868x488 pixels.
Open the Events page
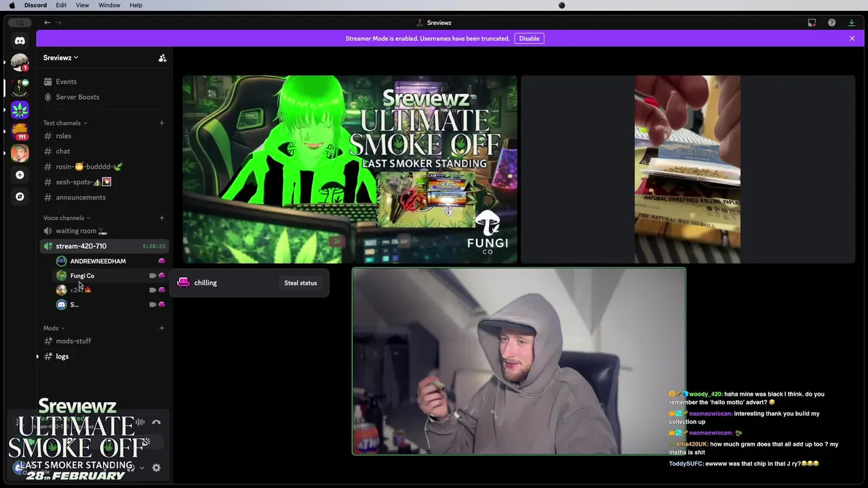[104, 82]
